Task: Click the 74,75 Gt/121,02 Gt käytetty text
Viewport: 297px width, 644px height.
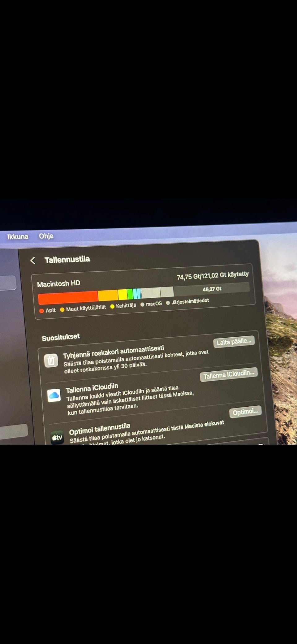Action: [213, 275]
